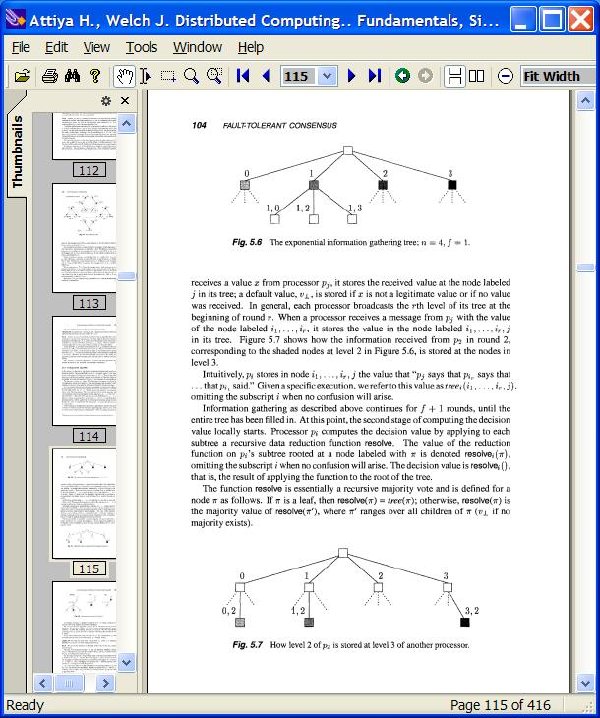Go to the next page

click(x=351, y=76)
